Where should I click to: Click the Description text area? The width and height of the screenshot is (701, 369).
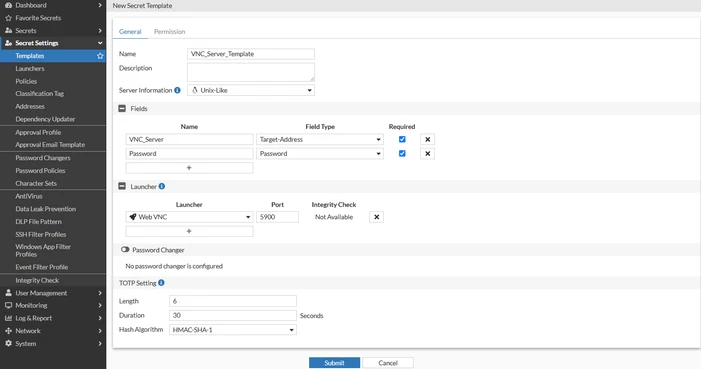251,72
